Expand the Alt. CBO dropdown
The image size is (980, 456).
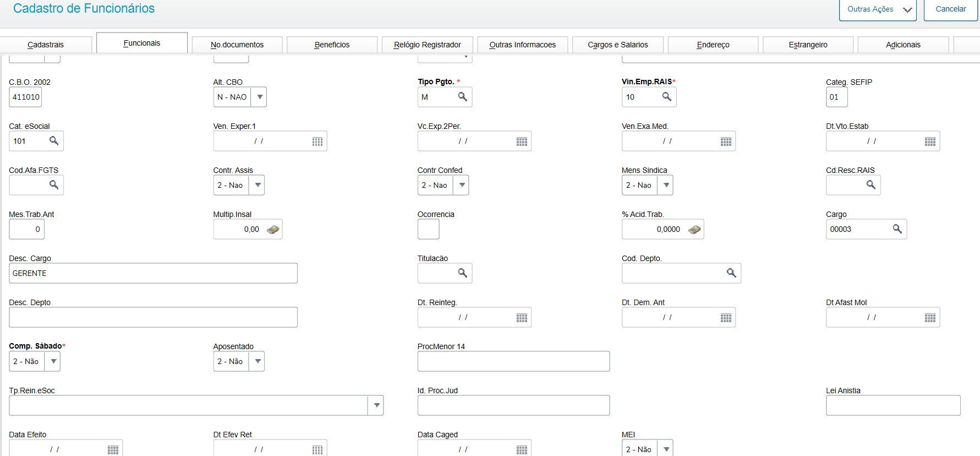(260, 97)
